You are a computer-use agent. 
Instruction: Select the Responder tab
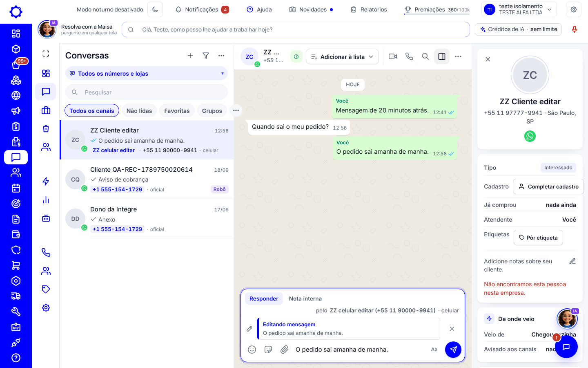click(x=264, y=298)
